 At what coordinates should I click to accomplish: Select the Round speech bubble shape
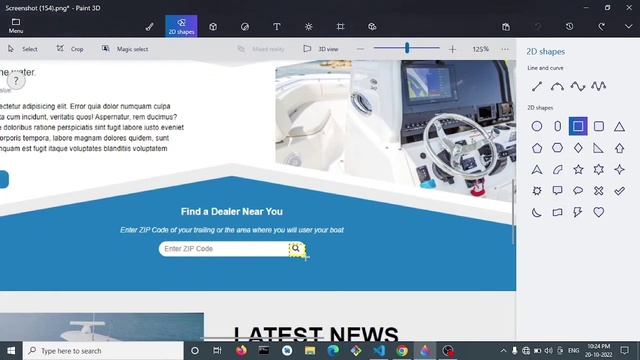tap(578, 191)
